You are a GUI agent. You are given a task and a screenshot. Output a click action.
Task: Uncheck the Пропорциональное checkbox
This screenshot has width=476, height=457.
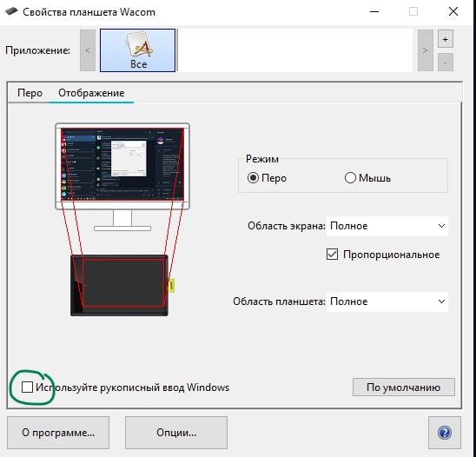coord(332,255)
